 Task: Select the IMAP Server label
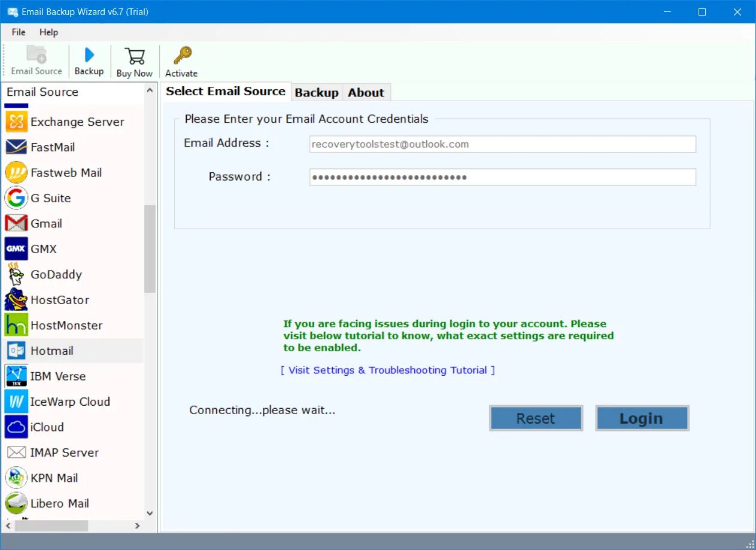click(65, 452)
